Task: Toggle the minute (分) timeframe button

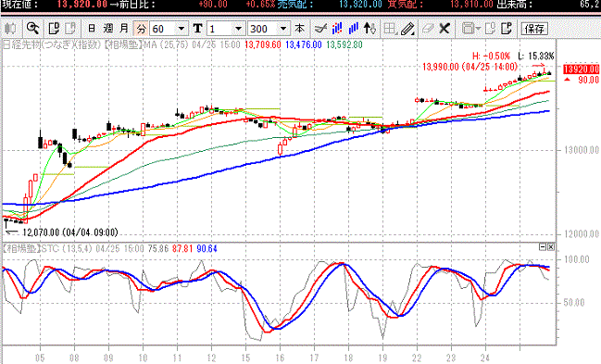Action: pyautogui.click(x=142, y=29)
